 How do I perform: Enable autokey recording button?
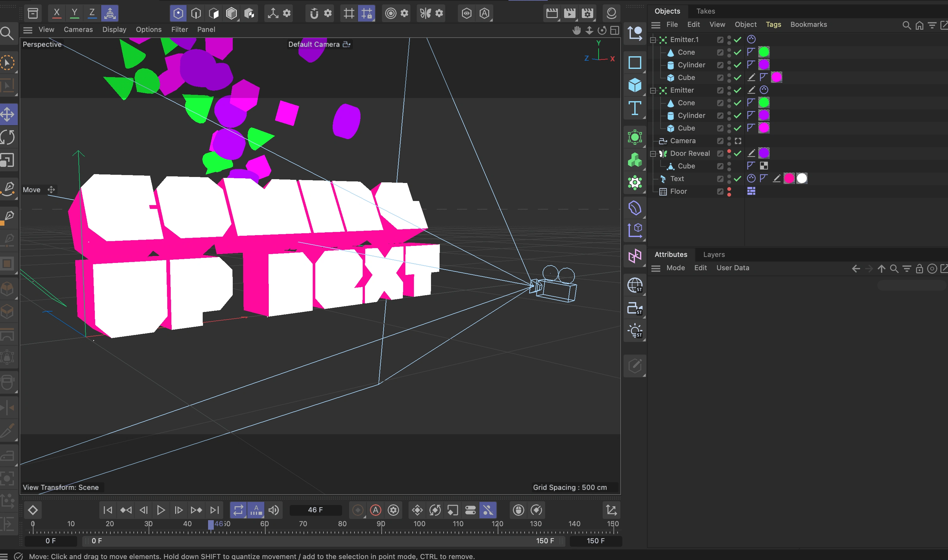pyautogui.click(x=375, y=511)
